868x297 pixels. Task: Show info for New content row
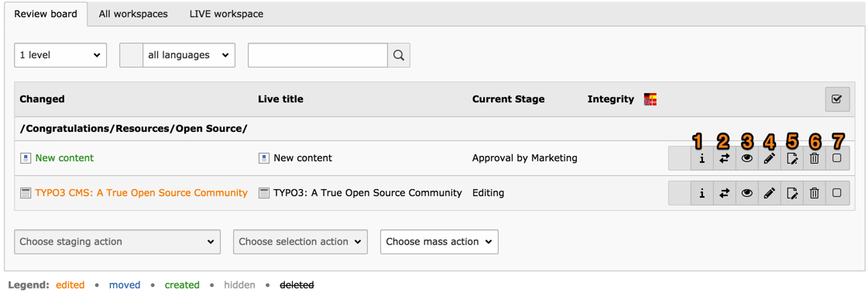pos(702,158)
